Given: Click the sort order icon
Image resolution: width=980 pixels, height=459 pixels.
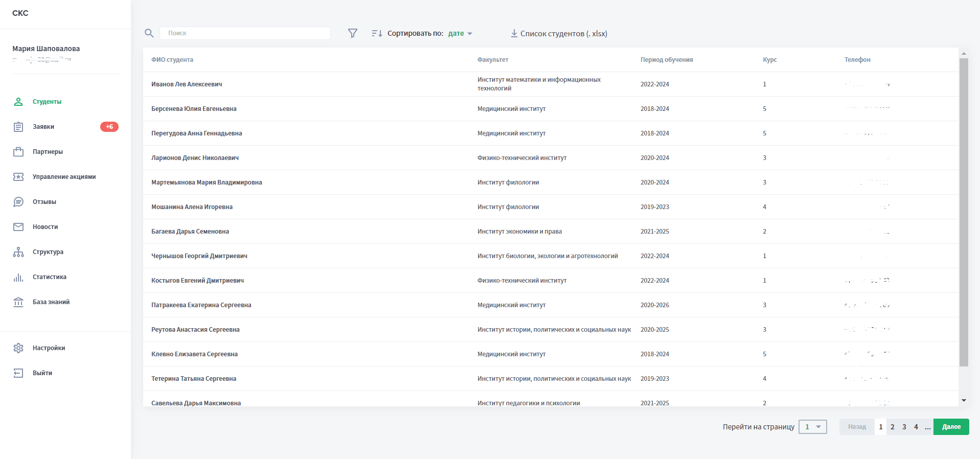Looking at the screenshot, I should tap(377, 33).
